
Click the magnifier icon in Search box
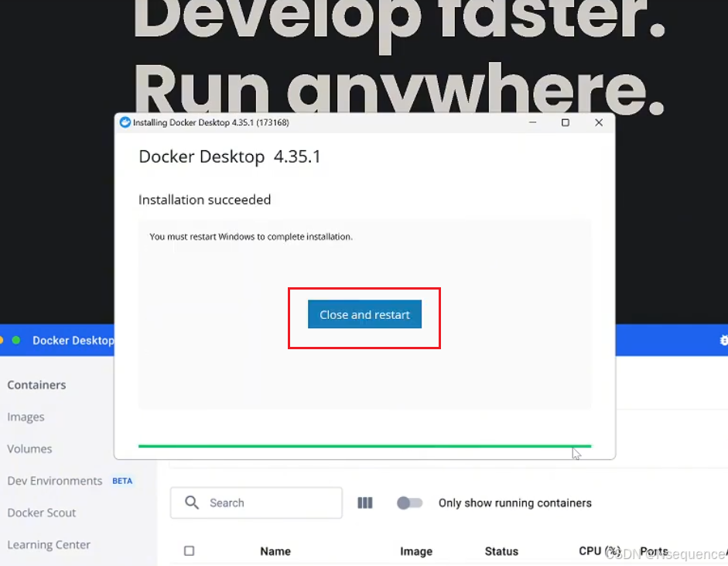(x=192, y=503)
